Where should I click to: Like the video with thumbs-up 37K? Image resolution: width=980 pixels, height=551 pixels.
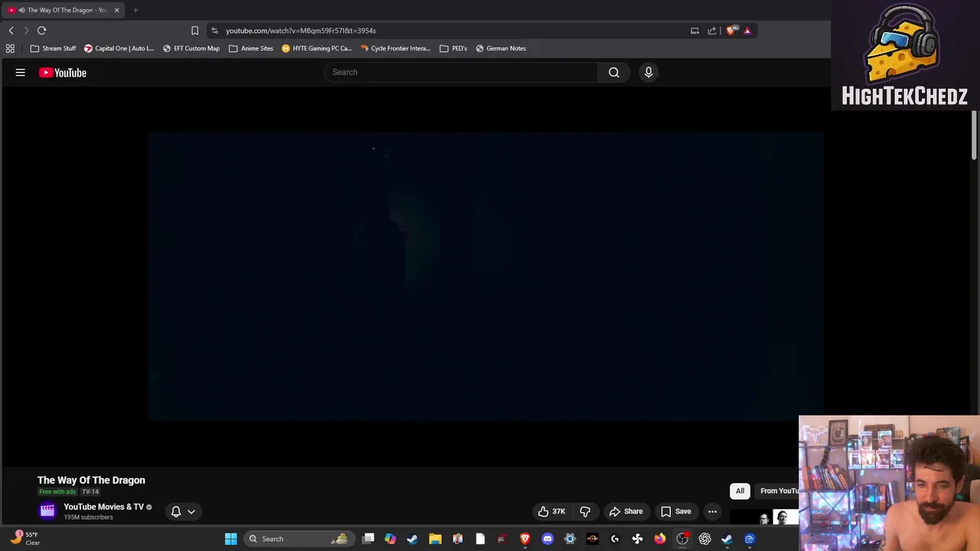(x=551, y=511)
